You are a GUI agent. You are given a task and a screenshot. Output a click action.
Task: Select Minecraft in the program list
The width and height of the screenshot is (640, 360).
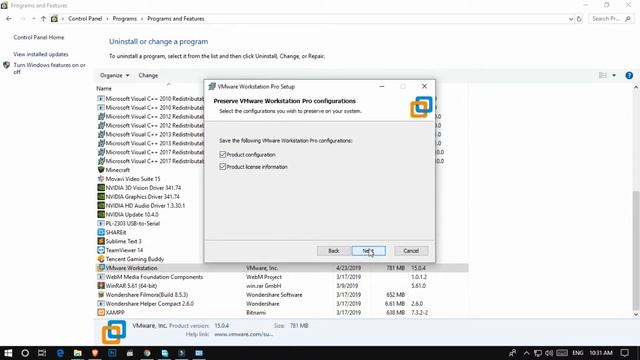[x=118, y=170]
